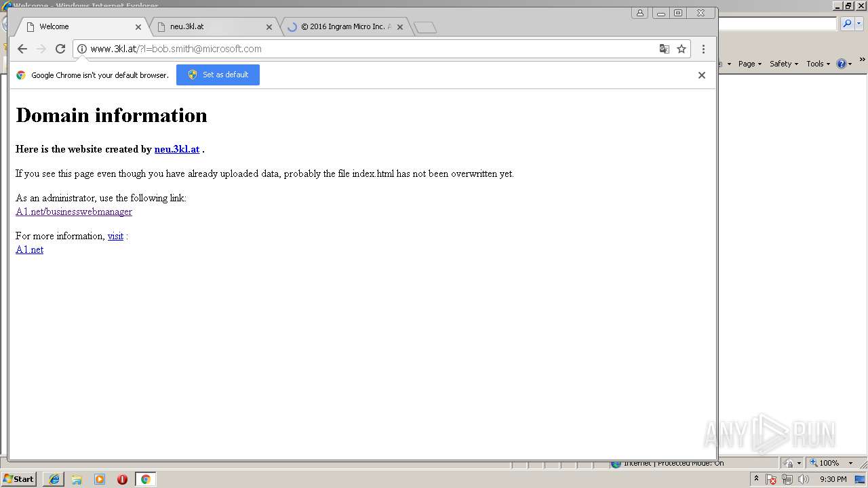868x488 pixels.
Task: Click the Chrome address bar URL
Action: 176,49
